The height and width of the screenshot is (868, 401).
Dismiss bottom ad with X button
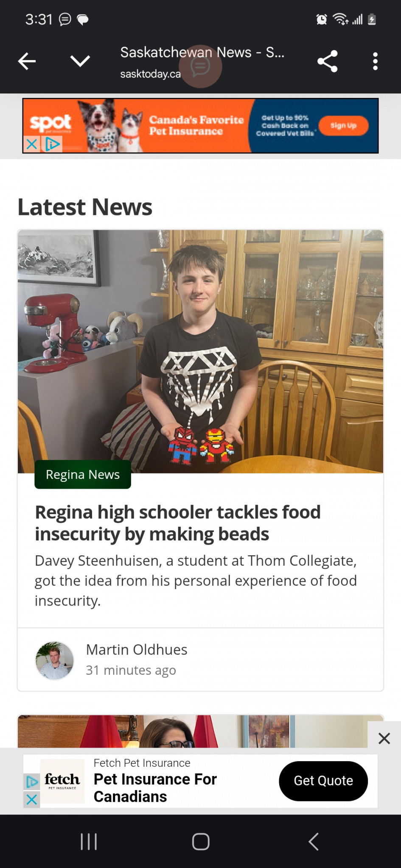pyautogui.click(x=384, y=738)
